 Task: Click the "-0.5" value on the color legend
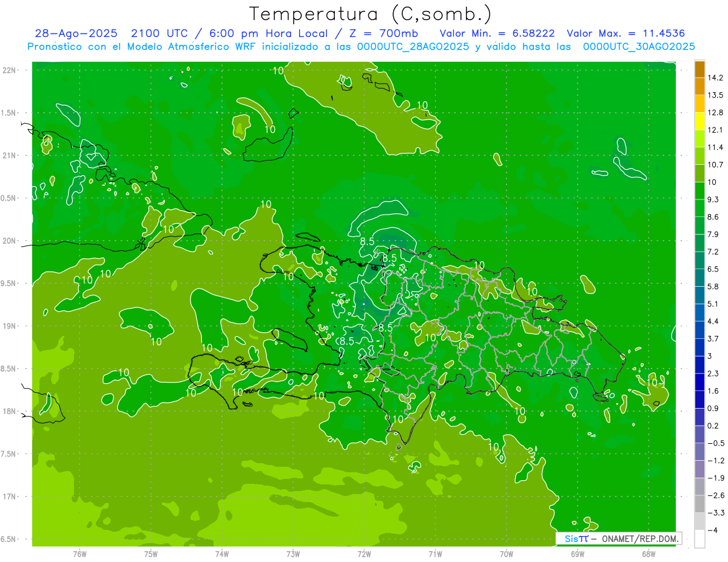pos(715,443)
